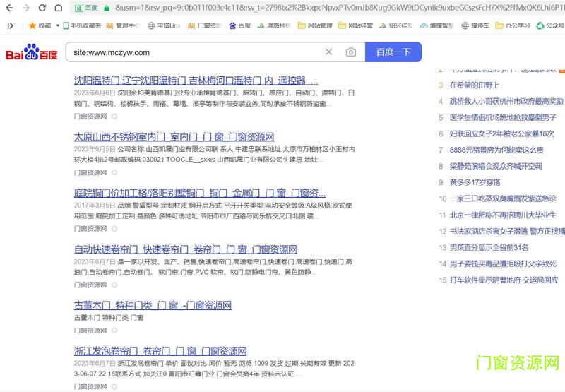Open hot search 梁静茹演唱会观众齐喊开空调
565x392 pixels.
[x=496, y=167]
